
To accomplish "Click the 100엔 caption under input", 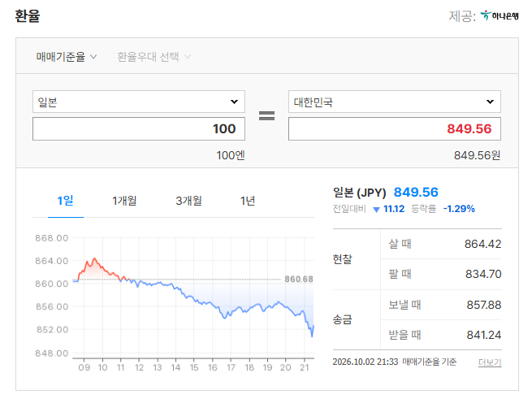I will click(231, 155).
